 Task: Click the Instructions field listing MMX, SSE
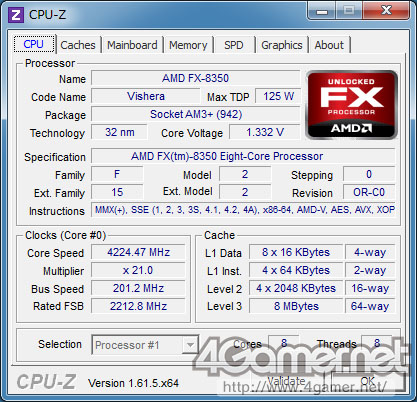[x=243, y=210]
